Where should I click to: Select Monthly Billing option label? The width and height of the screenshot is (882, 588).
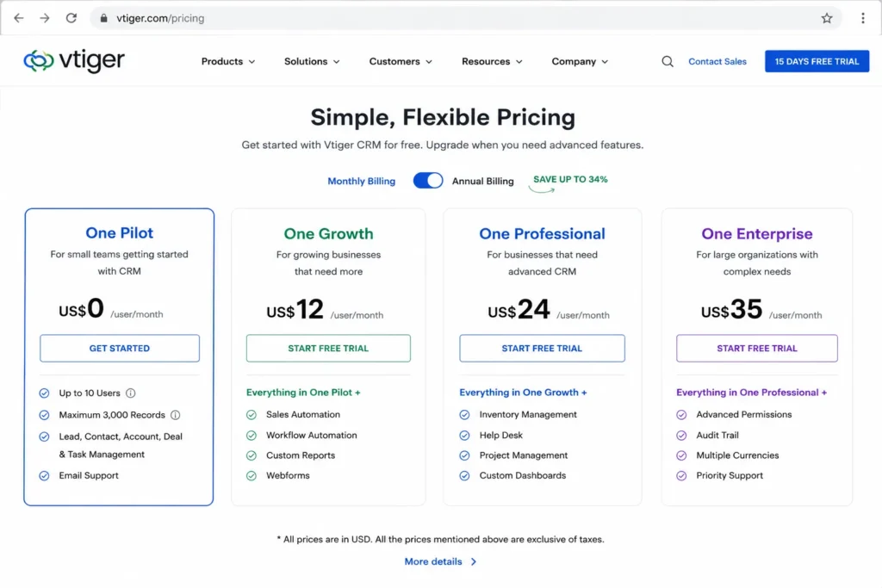[x=361, y=181]
